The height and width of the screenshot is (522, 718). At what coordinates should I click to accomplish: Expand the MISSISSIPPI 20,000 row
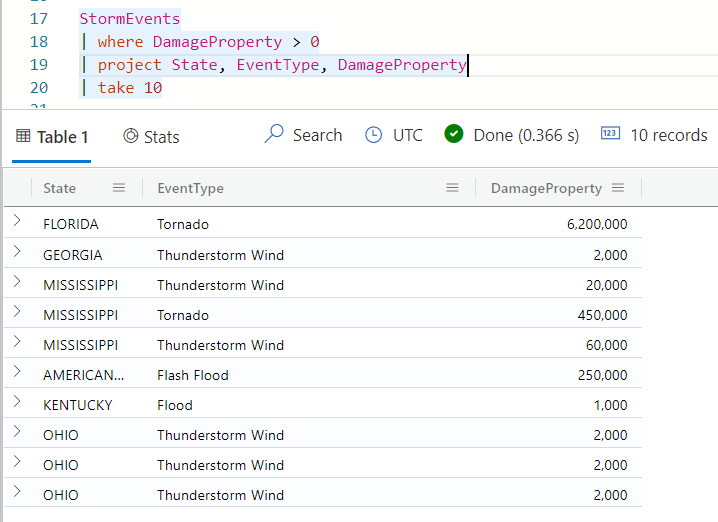(x=17, y=281)
